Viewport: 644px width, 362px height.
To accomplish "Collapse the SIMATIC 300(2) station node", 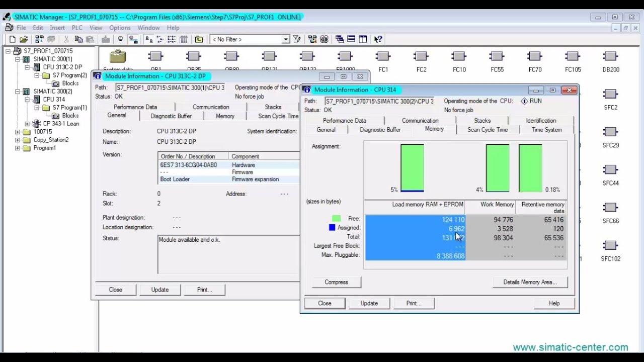I will [x=18, y=92].
